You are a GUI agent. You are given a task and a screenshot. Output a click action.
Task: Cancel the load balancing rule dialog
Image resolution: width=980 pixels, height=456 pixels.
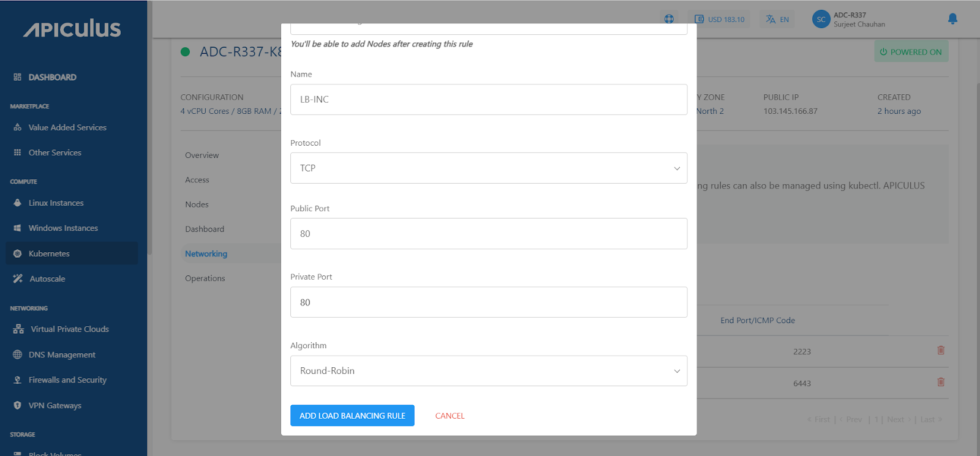pos(450,416)
